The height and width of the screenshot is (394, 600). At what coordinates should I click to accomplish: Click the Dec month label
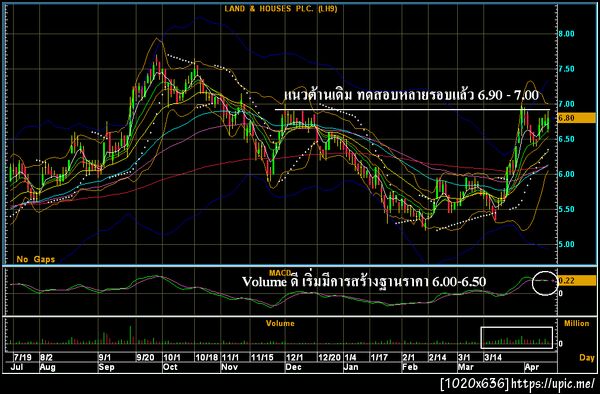294,367
